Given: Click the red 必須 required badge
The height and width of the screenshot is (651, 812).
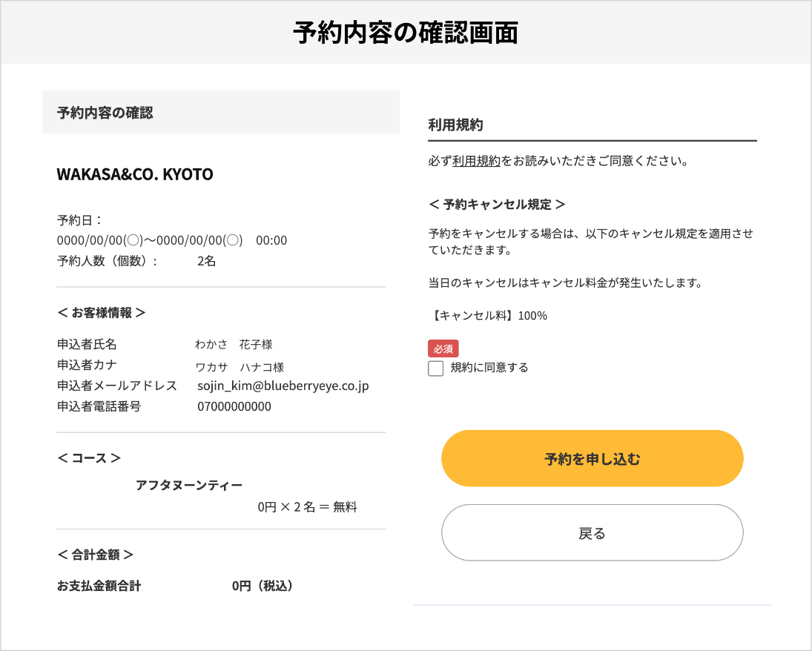Looking at the screenshot, I should pyautogui.click(x=443, y=348).
